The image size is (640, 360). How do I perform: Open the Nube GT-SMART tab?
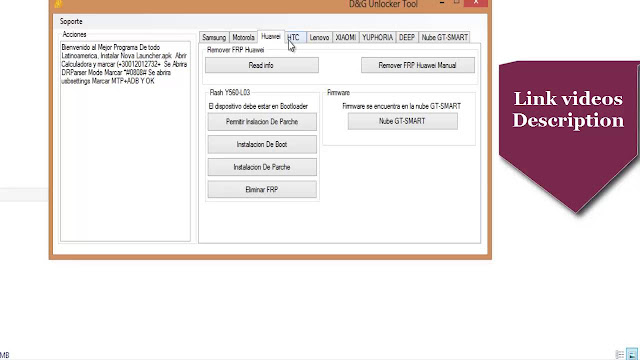444,37
